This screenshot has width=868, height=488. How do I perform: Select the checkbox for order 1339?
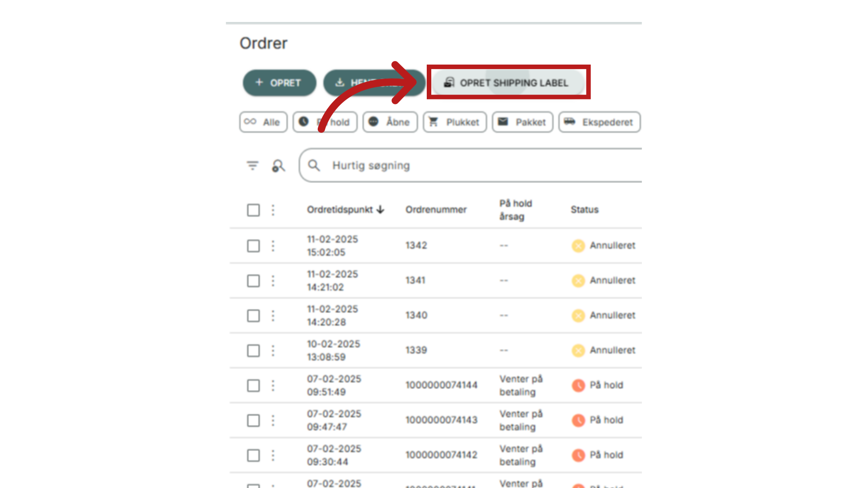coord(254,351)
